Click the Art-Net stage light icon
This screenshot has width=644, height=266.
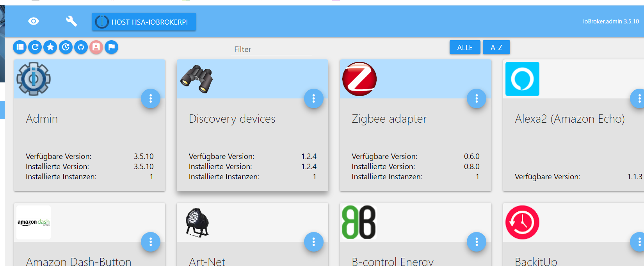197,223
